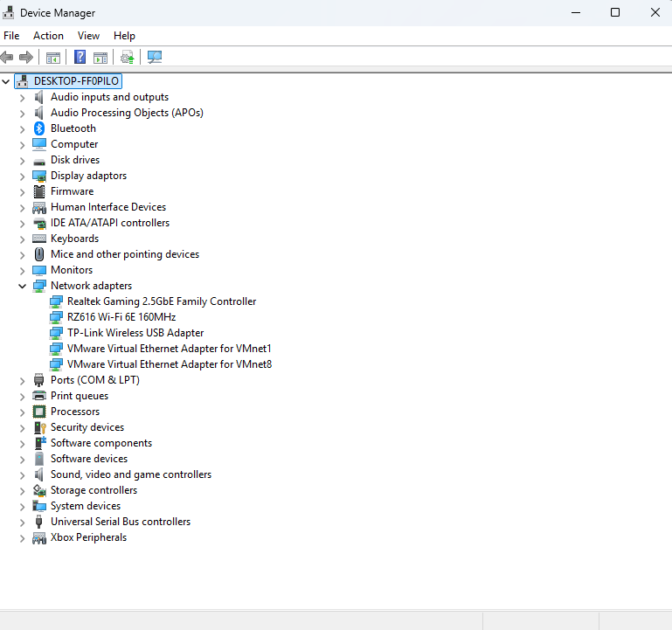Select the Bluetooth label
The width and height of the screenshot is (672, 630).
[x=73, y=128]
